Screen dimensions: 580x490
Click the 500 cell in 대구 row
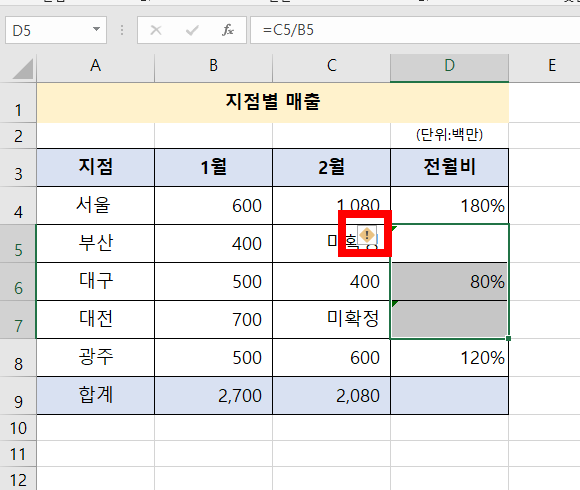tap(213, 282)
